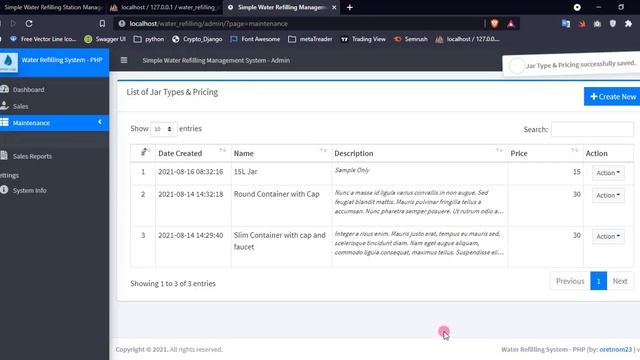This screenshot has width=640, height=360.
Task: Go forward in browser history
Action: point(13,24)
